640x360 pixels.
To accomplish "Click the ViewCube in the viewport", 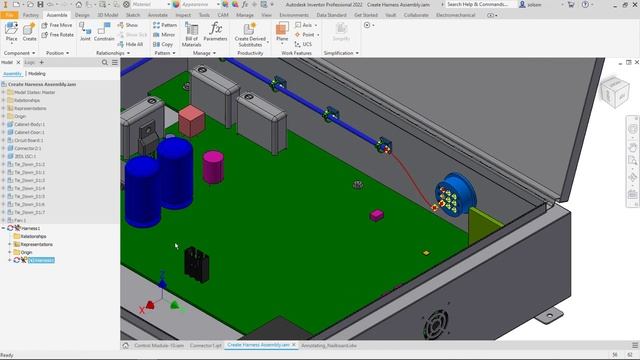I will [x=615, y=92].
